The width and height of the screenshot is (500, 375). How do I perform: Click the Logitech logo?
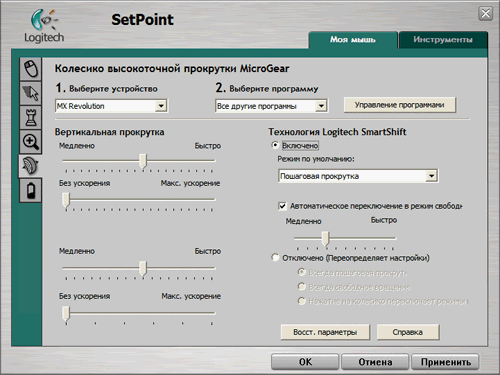click(x=44, y=26)
